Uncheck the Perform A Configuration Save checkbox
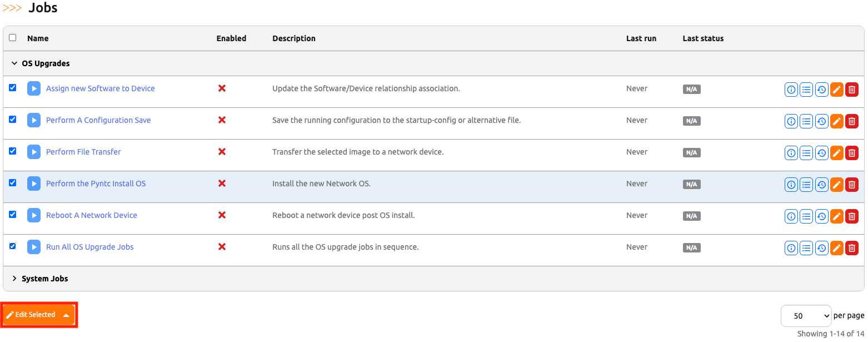The height and width of the screenshot is (342, 868). pos(13,120)
